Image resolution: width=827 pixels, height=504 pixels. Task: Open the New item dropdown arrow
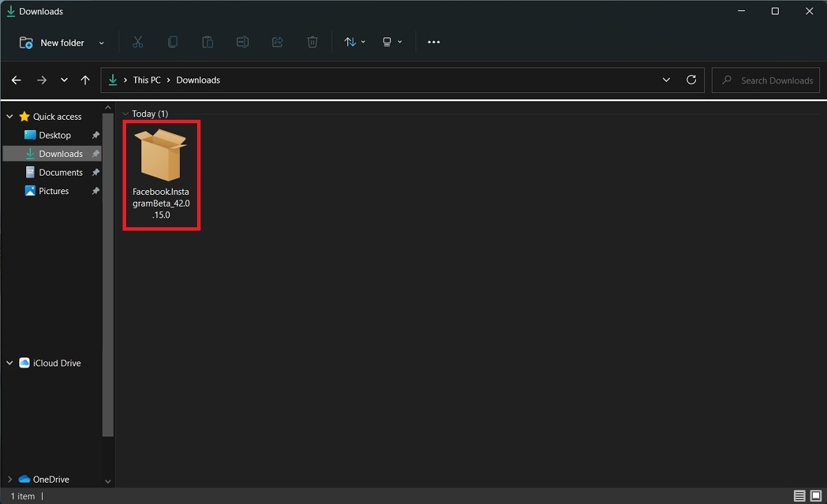click(101, 43)
